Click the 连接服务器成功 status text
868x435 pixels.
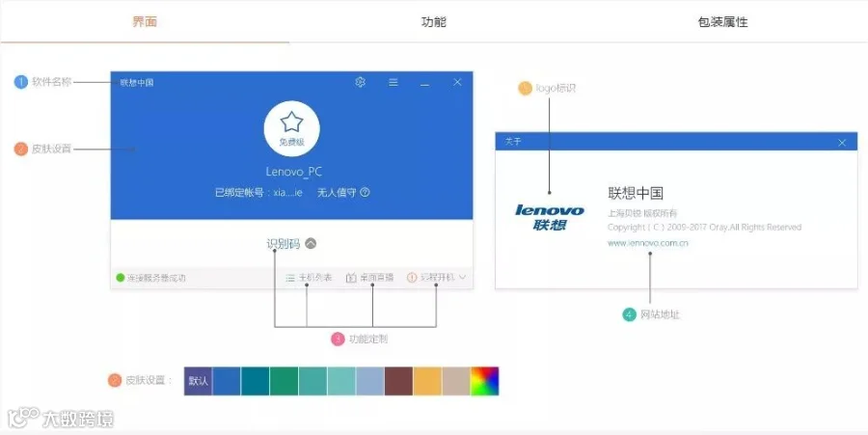point(156,278)
